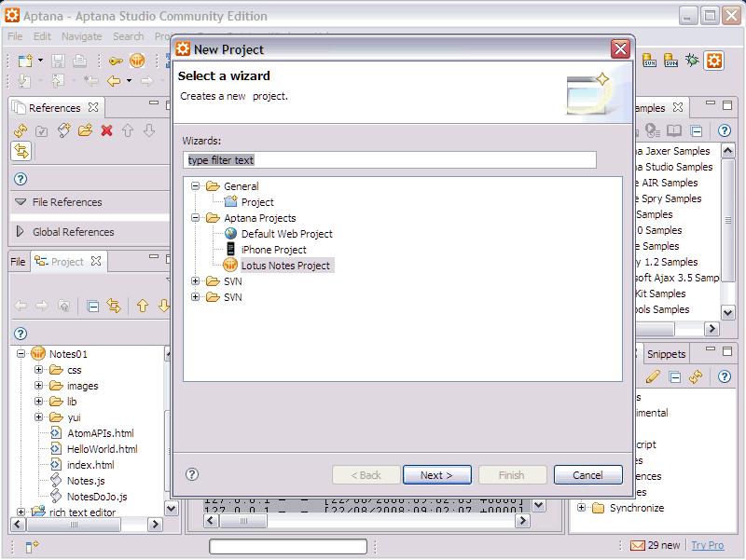Click yellow up arrow in Project view toolbar
Image resolution: width=746 pixels, height=560 pixels.
[143, 306]
